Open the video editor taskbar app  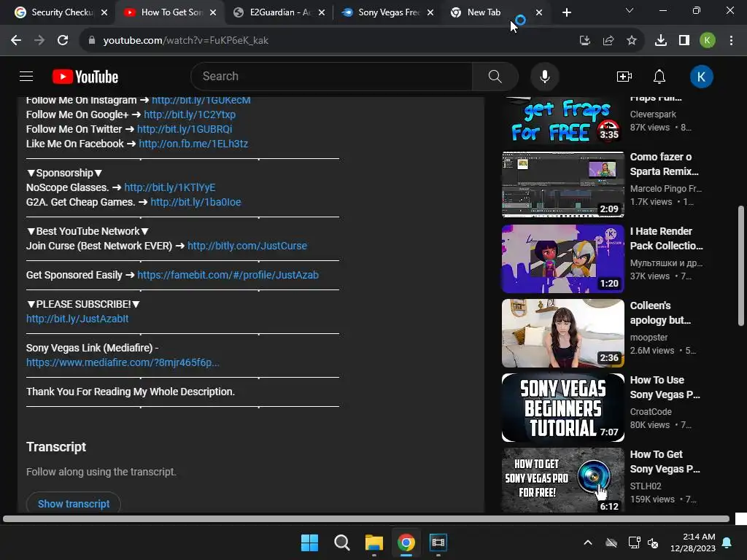pos(438,542)
